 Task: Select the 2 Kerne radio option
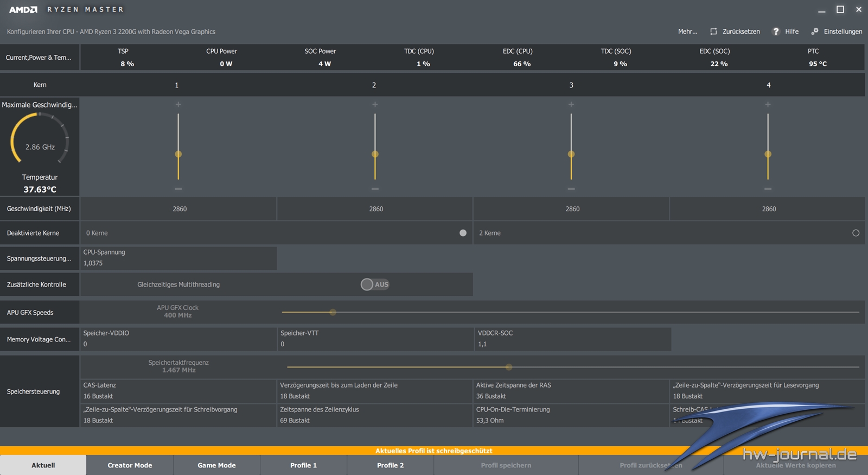(856, 233)
